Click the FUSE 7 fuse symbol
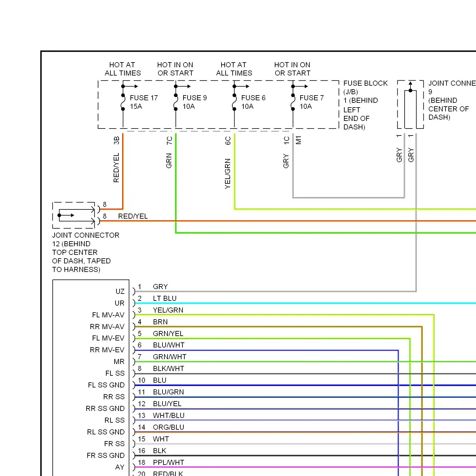This screenshot has width=476, height=476. tap(293, 102)
